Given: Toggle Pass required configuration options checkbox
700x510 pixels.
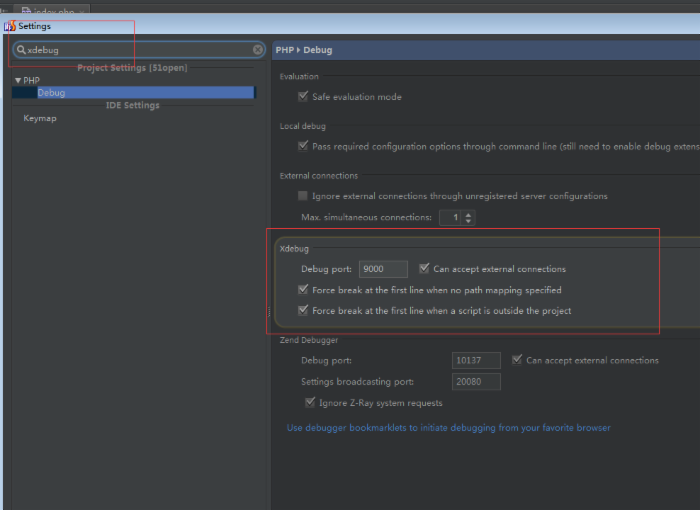Looking at the screenshot, I should click(x=303, y=146).
